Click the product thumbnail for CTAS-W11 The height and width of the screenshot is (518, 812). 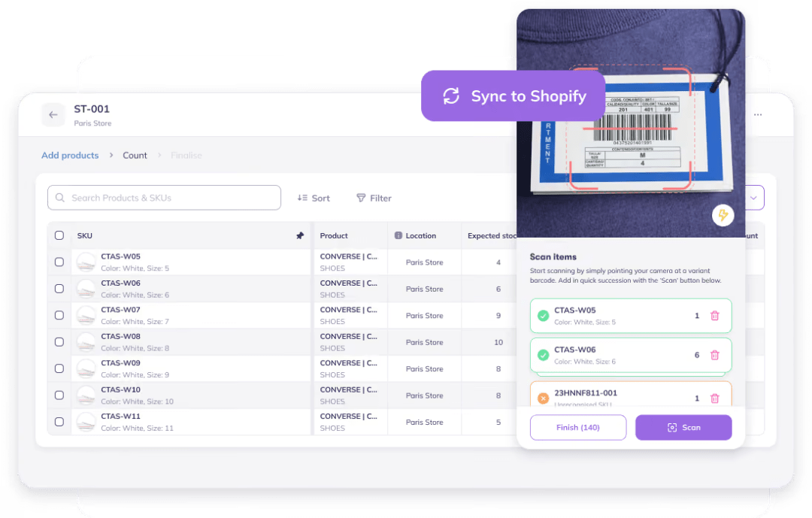[x=86, y=423]
